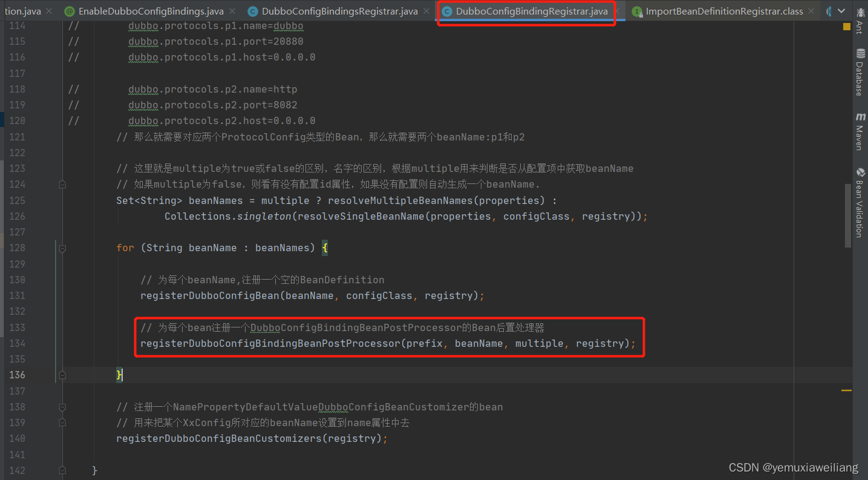The width and height of the screenshot is (868, 480).
Task: Click the ProtocolConfig comment on line 121
Action: tap(320, 137)
